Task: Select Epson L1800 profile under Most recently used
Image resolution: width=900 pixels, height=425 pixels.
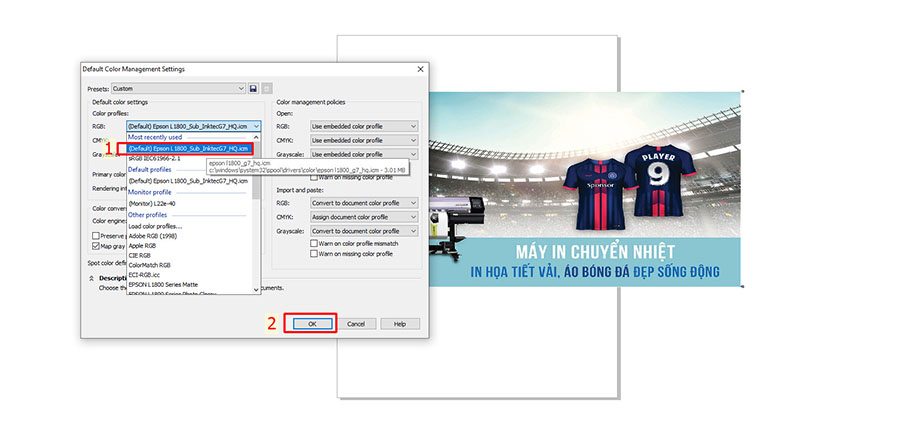Action: click(x=189, y=148)
